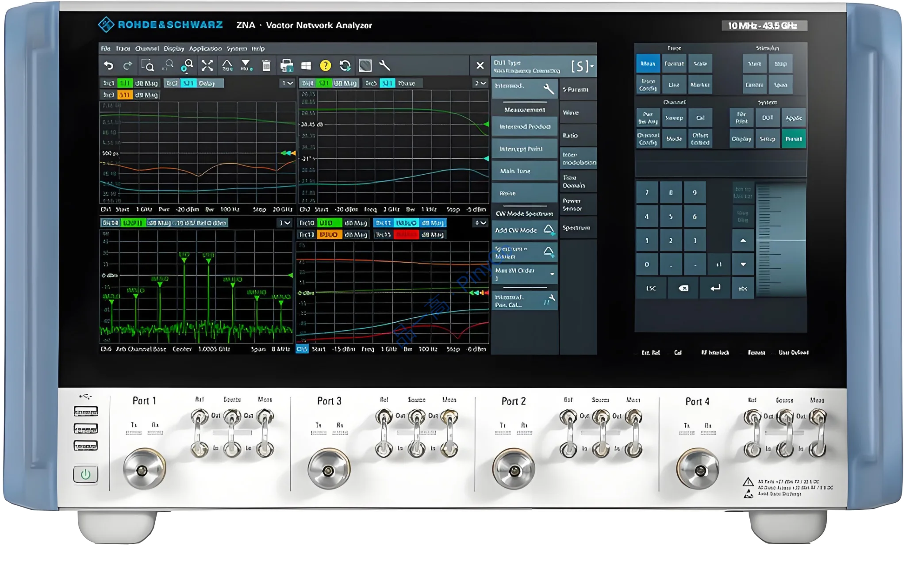Click the four-arrows maximize diagram icon
906x588 pixels.
pyautogui.click(x=207, y=65)
